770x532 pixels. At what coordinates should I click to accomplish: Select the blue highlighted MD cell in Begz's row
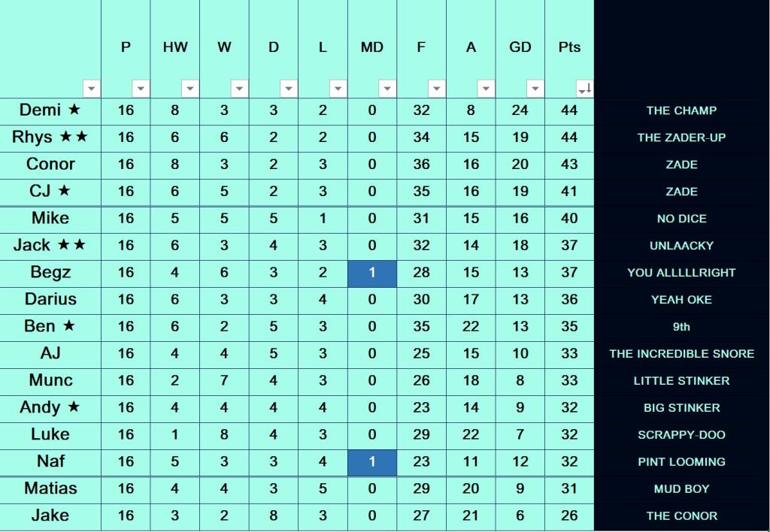click(372, 273)
